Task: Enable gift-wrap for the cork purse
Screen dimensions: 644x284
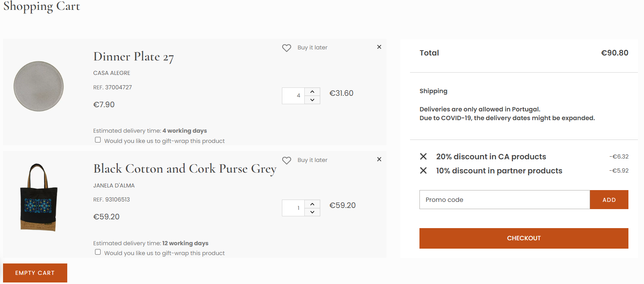Action: (98, 252)
